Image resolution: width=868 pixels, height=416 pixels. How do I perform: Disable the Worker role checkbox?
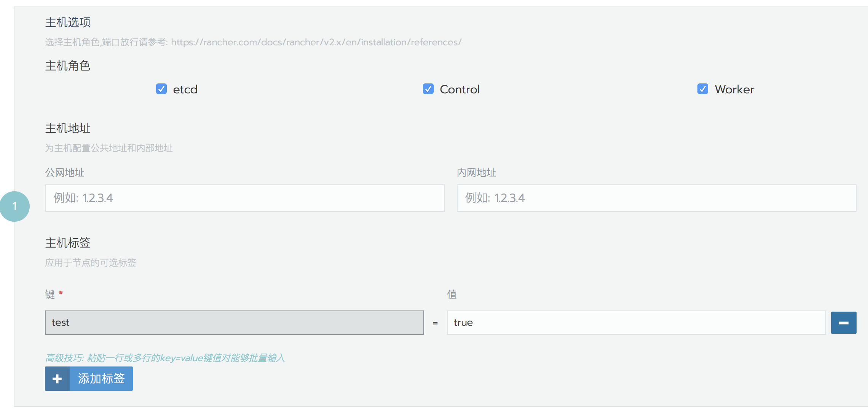[703, 89]
